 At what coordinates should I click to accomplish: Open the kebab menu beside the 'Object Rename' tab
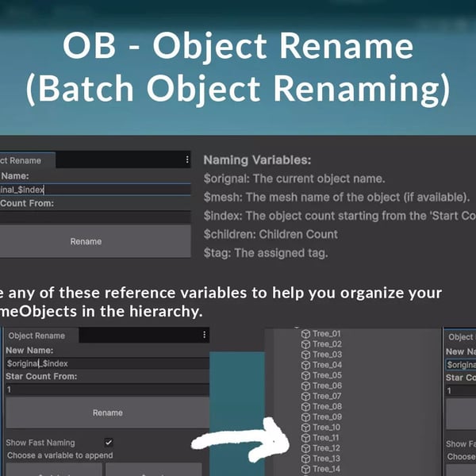[205, 335]
